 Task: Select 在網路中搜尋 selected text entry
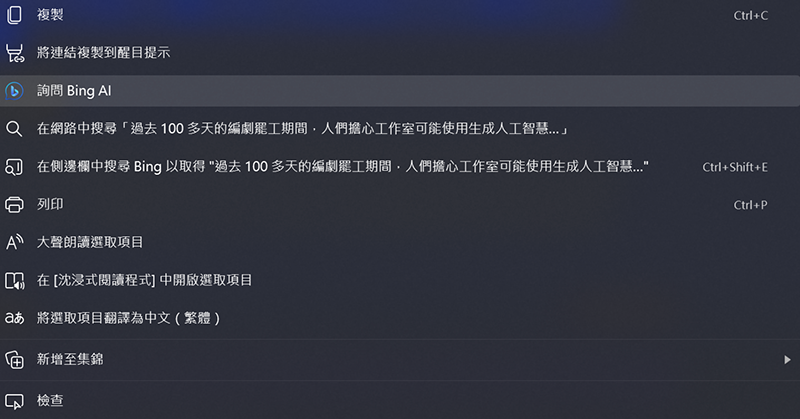pyautogui.click(x=400, y=129)
